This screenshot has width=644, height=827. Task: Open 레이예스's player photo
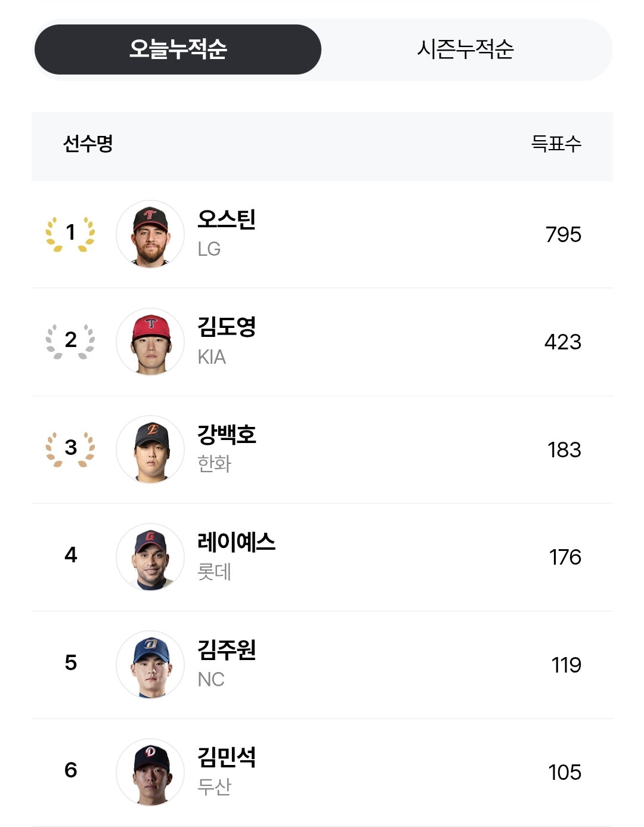point(150,557)
